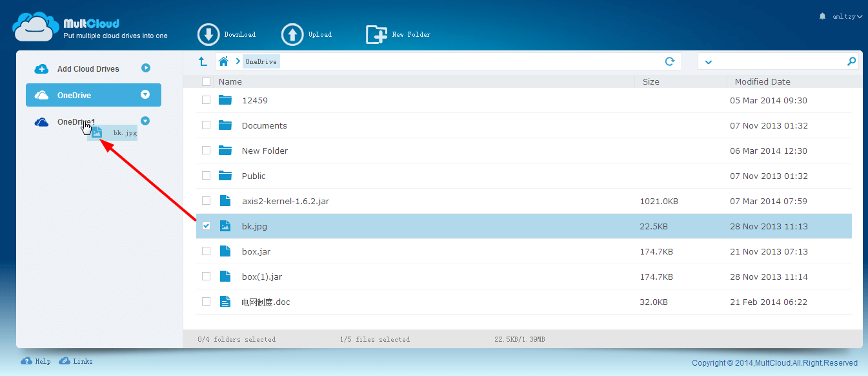Image resolution: width=868 pixels, height=376 pixels.
Task: Open the Help link
Action: [x=43, y=362]
